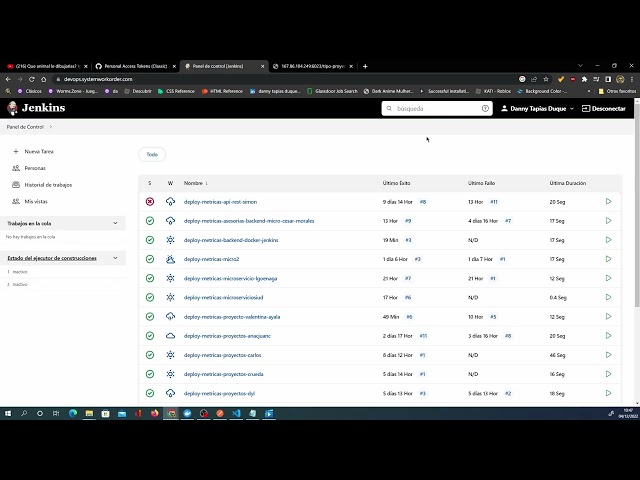
Task: Sort by Último Éxito column header
Action: click(x=396, y=183)
